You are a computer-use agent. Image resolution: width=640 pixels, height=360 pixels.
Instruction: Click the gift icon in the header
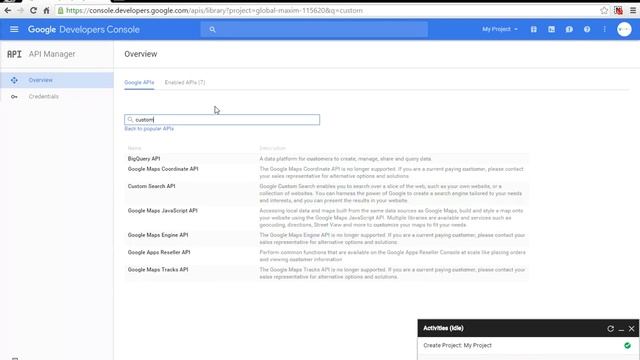(x=533, y=29)
